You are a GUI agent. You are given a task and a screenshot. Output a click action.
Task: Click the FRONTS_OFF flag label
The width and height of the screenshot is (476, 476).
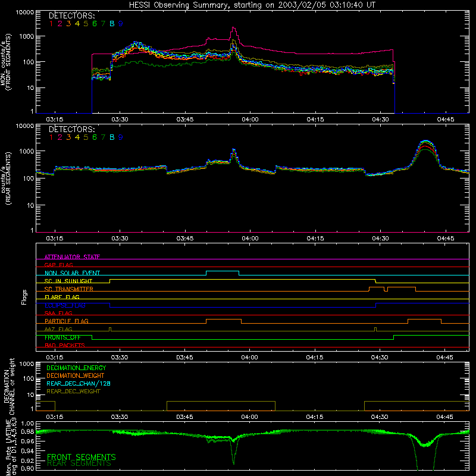coord(62,337)
